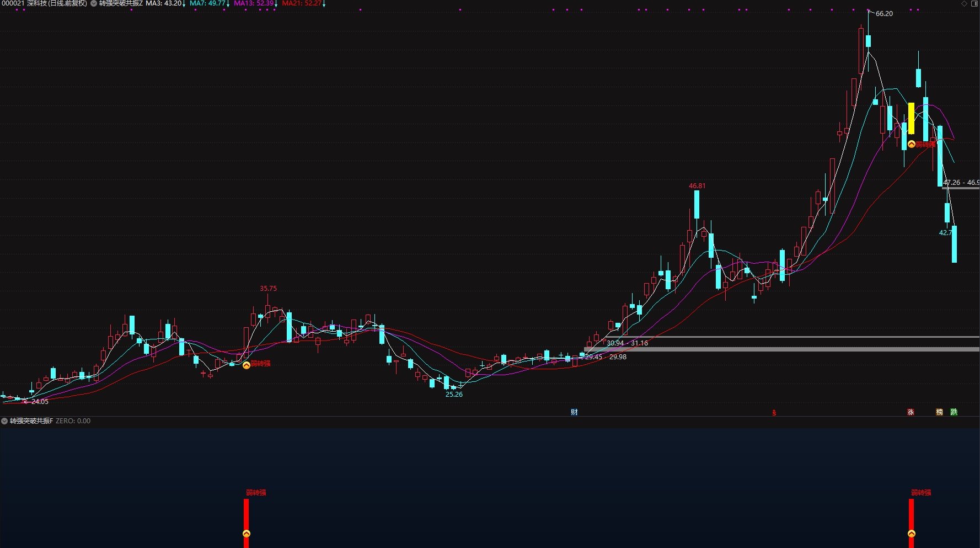Click the 30.94 - 31.16 gap label
Screen dimensions: 980x548
[628, 343]
